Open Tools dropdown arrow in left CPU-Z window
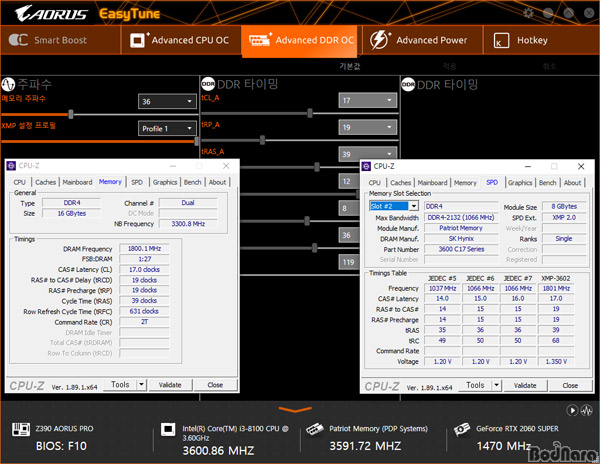Image resolution: width=600 pixels, height=464 pixels. (x=142, y=384)
